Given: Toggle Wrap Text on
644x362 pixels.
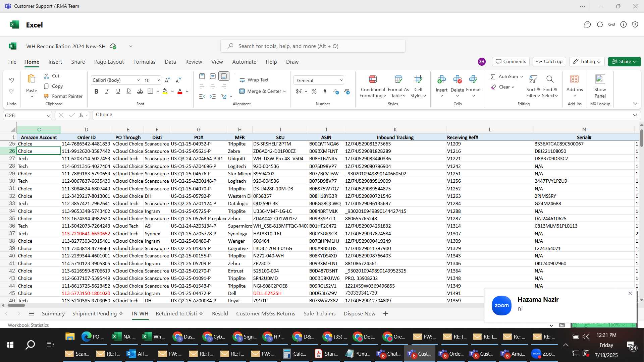Looking at the screenshot, I should [x=254, y=80].
